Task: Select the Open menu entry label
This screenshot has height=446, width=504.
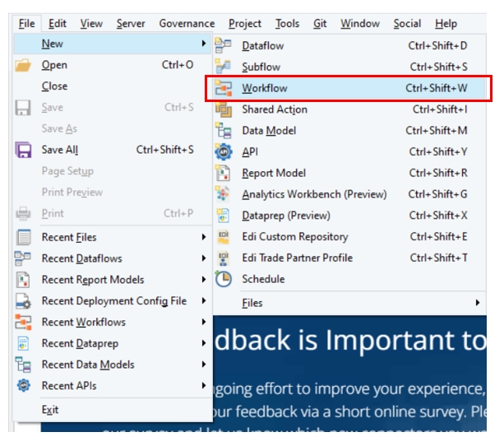Action: [x=54, y=65]
